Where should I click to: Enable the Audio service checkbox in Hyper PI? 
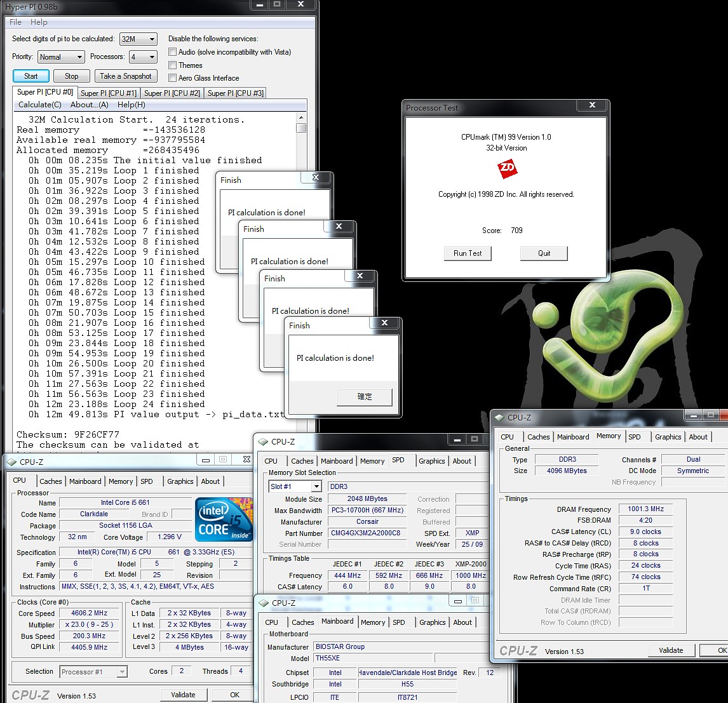point(173,52)
